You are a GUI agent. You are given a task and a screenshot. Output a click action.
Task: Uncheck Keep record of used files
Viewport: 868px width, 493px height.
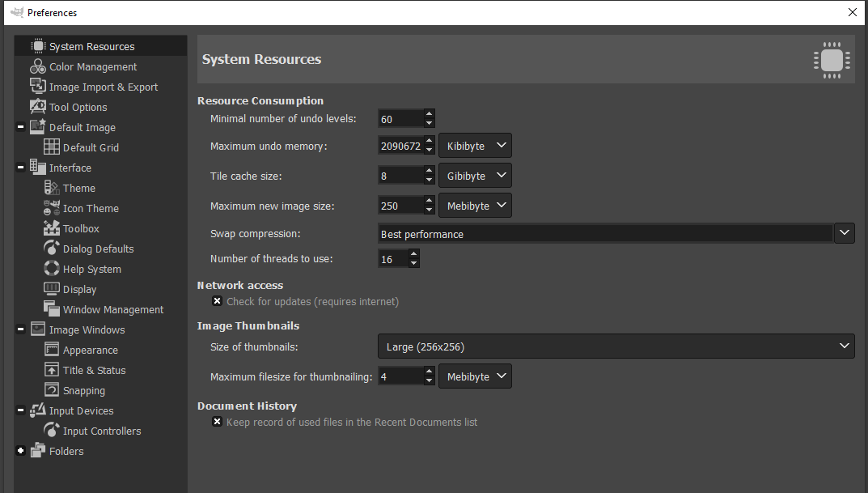[x=217, y=422]
